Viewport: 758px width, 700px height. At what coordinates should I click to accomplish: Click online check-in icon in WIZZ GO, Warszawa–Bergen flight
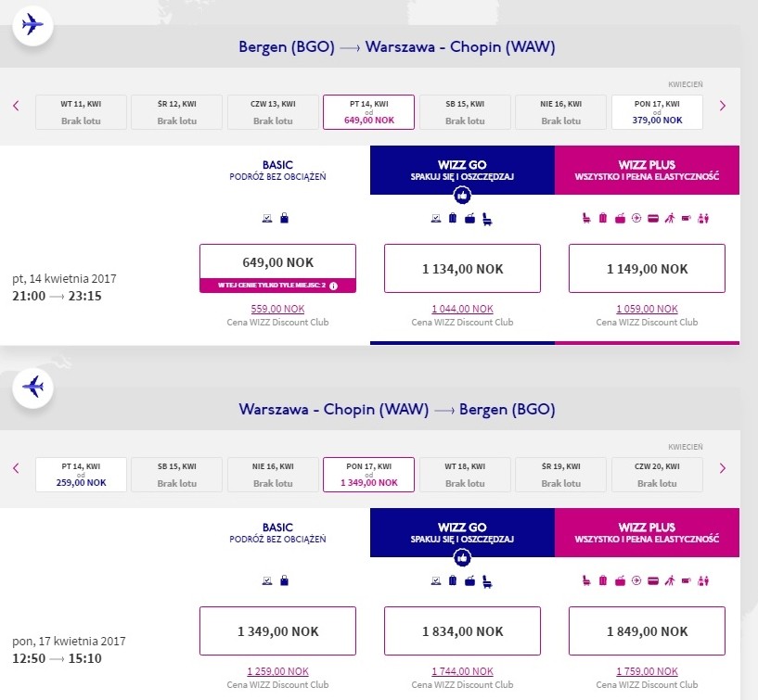[435, 580]
